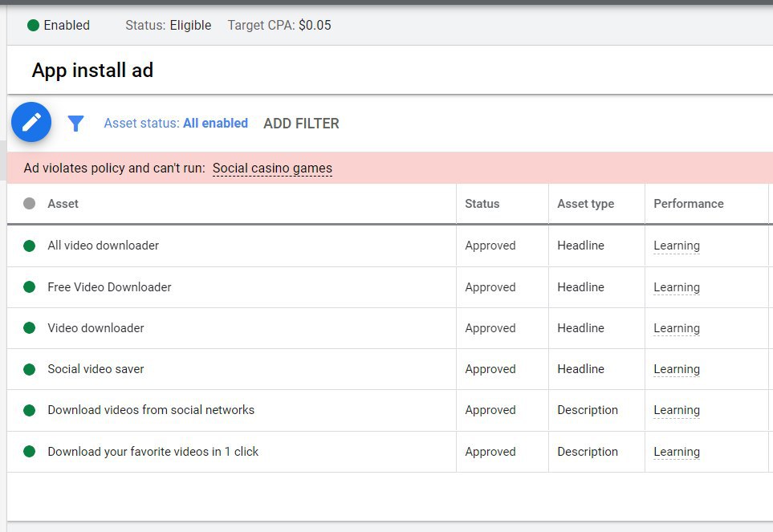Sort by the Asset type column header
The image size is (773, 532).
click(x=586, y=204)
